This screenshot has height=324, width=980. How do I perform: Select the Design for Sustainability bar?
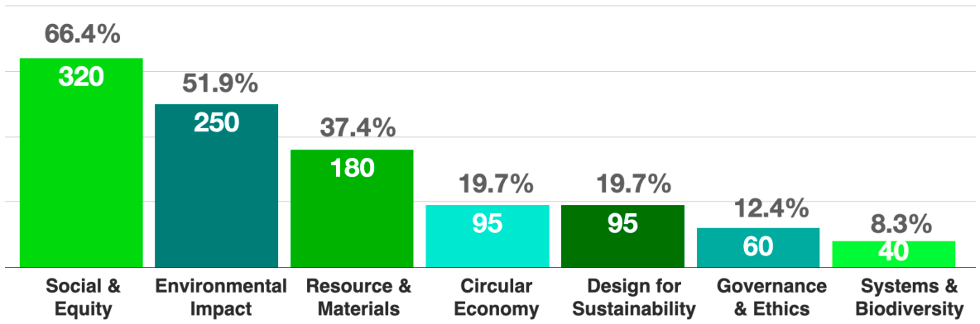[x=622, y=236]
